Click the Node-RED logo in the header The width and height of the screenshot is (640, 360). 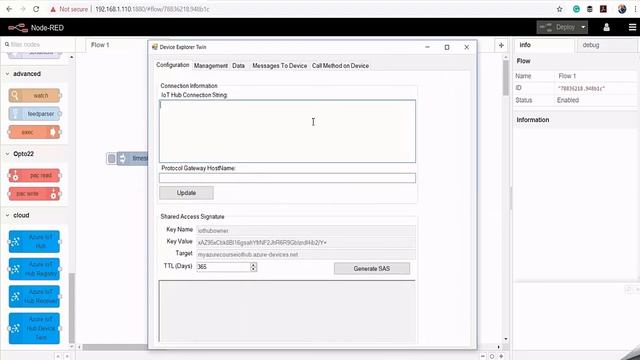coord(18,28)
